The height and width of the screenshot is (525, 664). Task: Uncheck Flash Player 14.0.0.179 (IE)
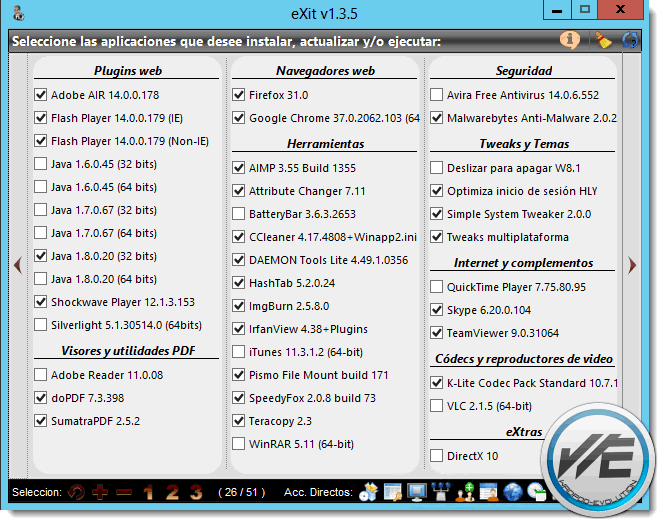(x=41, y=117)
